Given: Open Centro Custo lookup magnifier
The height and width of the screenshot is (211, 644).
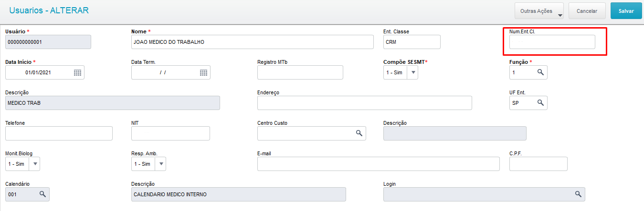Looking at the screenshot, I should (x=359, y=133).
